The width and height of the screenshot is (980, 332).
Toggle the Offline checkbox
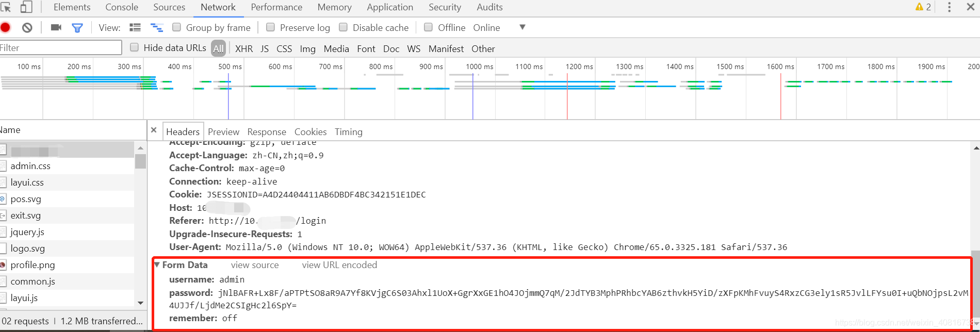(428, 27)
